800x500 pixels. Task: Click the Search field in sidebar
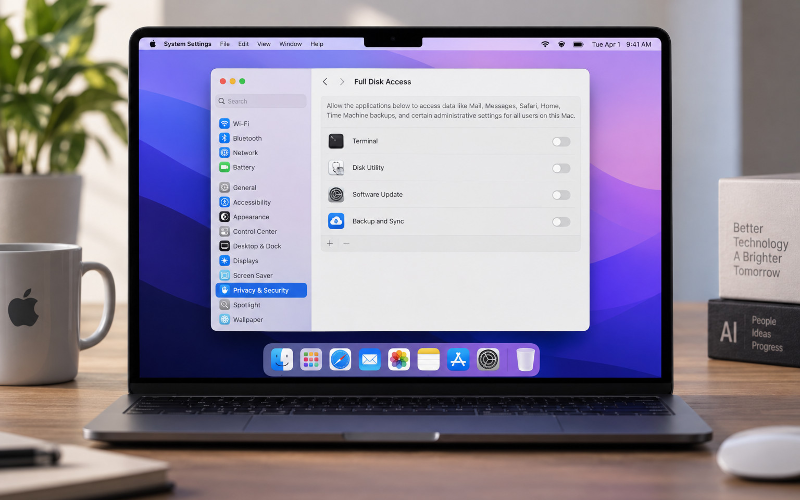tap(261, 101)
